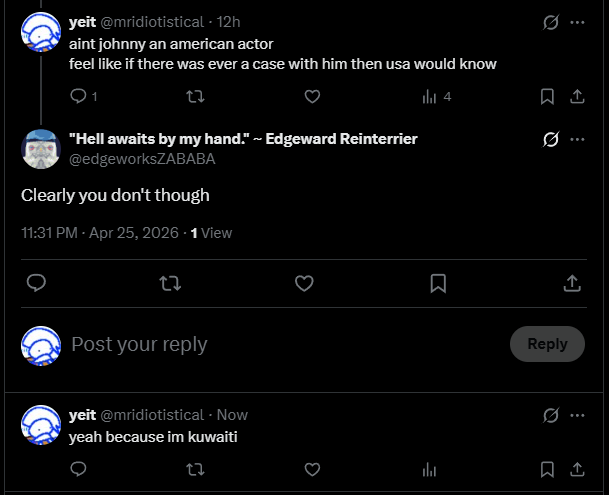Bookmark yeit's top tweet
The width and height of the screenshot is (609, 495).
coord(547,97)
